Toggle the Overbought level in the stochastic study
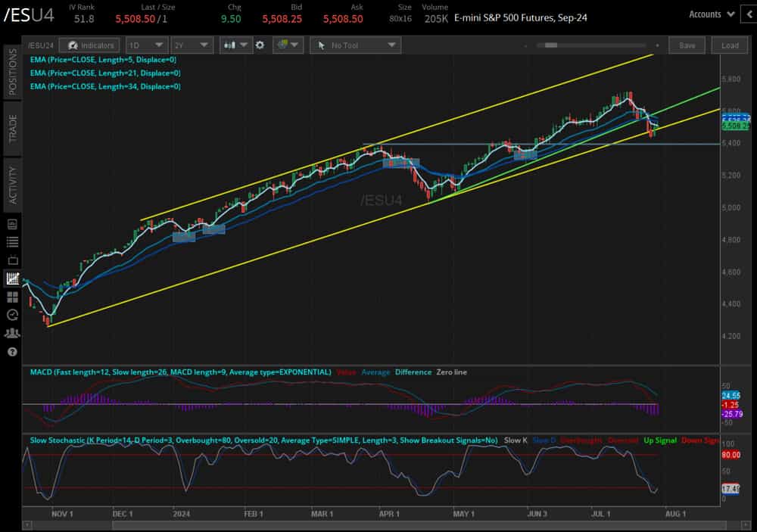The height and width of the screenshot is (532, 757). [x=580, y=440]
